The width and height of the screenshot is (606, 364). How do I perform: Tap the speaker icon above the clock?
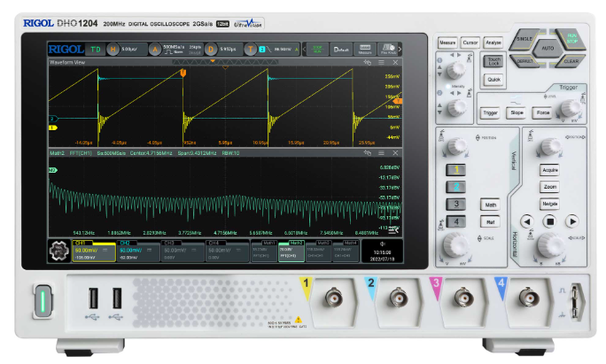[382, 244]
